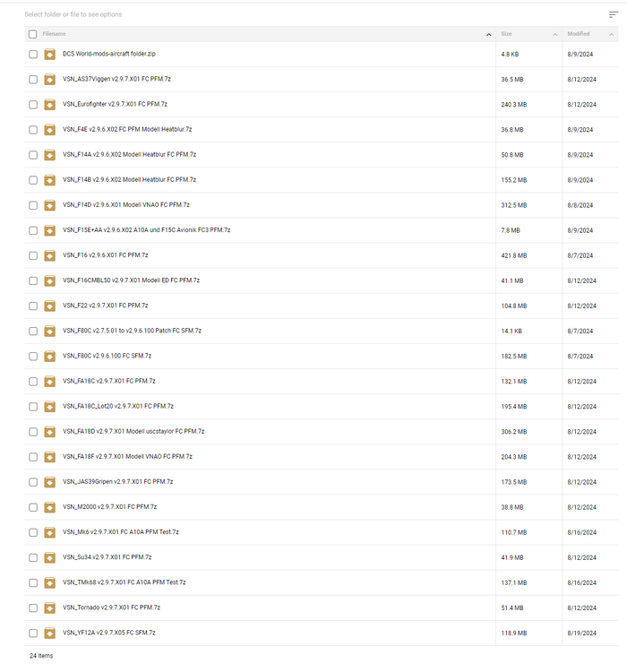Open VSN_AS37Viggen v2.9.7.X01 FC PFM.7z
The image size is (627, 672).
pyautogui.click(x=116, y=79)
